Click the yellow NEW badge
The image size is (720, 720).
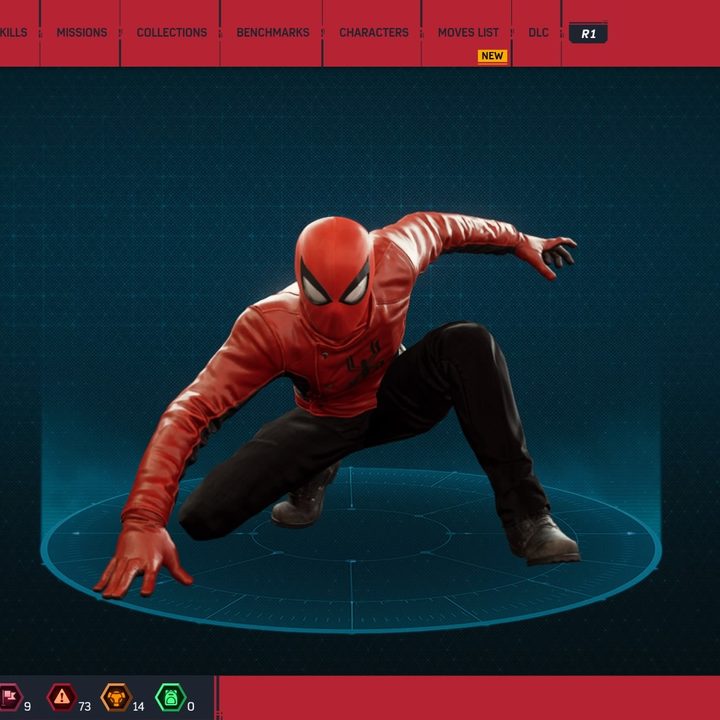(492, 56)
